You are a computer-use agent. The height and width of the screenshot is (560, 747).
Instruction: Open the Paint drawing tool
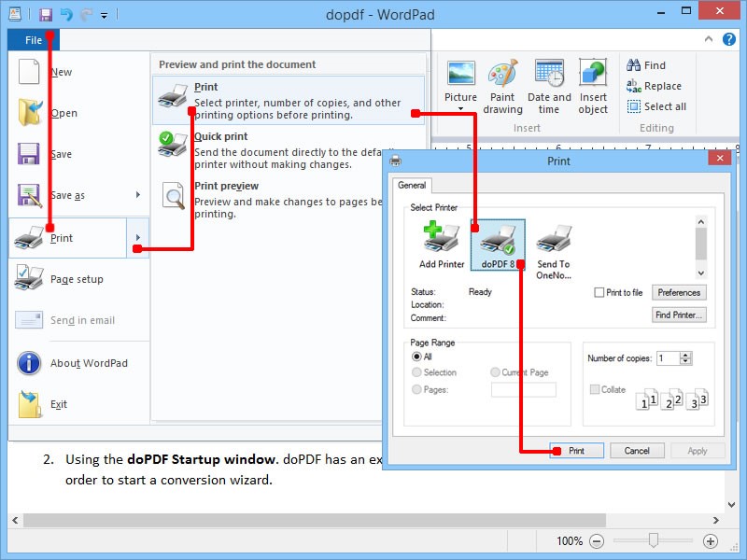[x=503, y=84]
